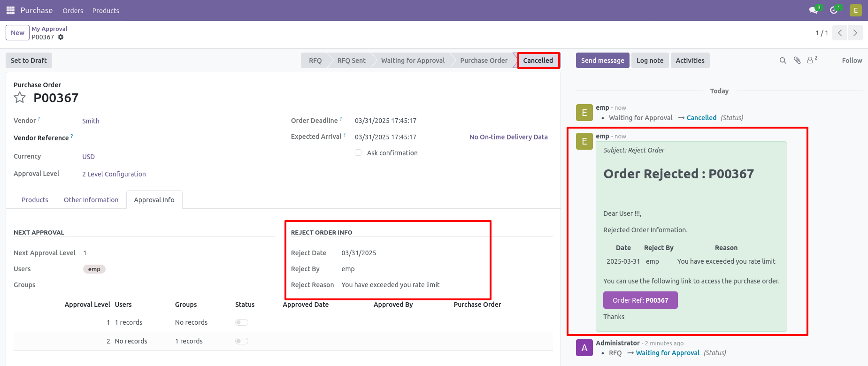Switch to the Products tab
The width and height of the screenshot is (868, 366).
[x=35, y=200]
